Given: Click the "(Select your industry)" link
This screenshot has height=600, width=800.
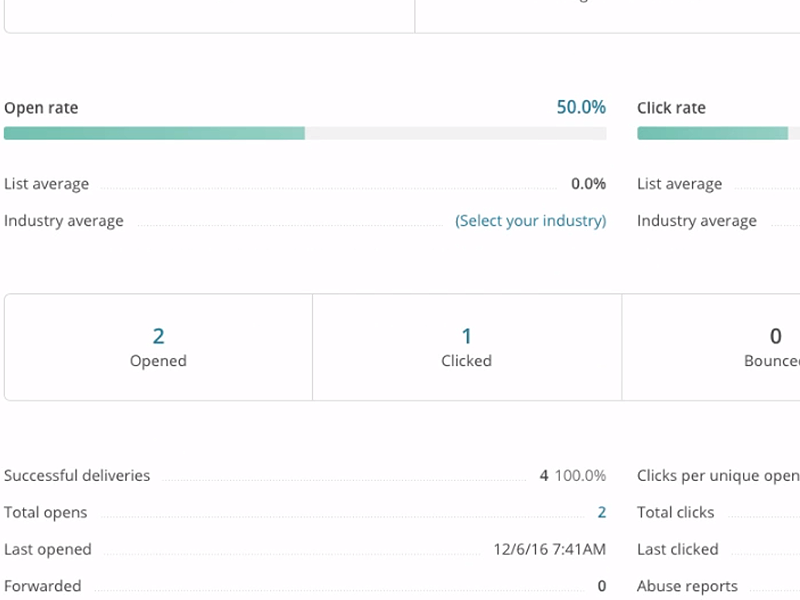Looking at the screenshot, I should pyautogui.click(x=530, y=221).
